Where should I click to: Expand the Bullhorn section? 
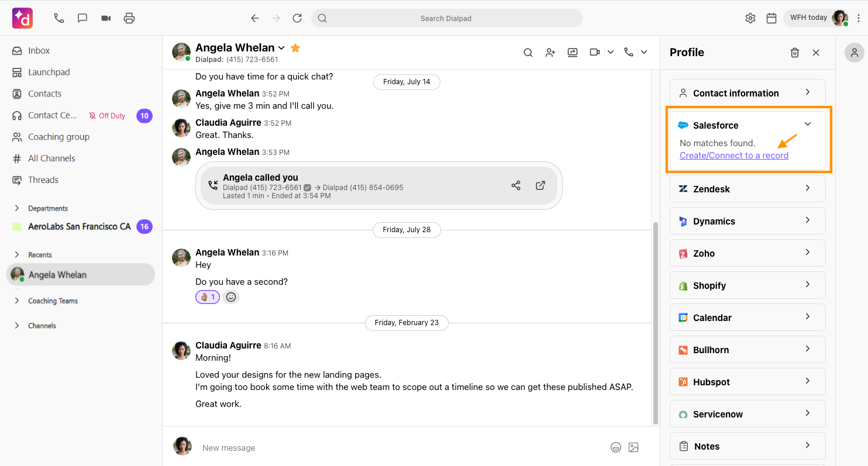coord(748,350)
